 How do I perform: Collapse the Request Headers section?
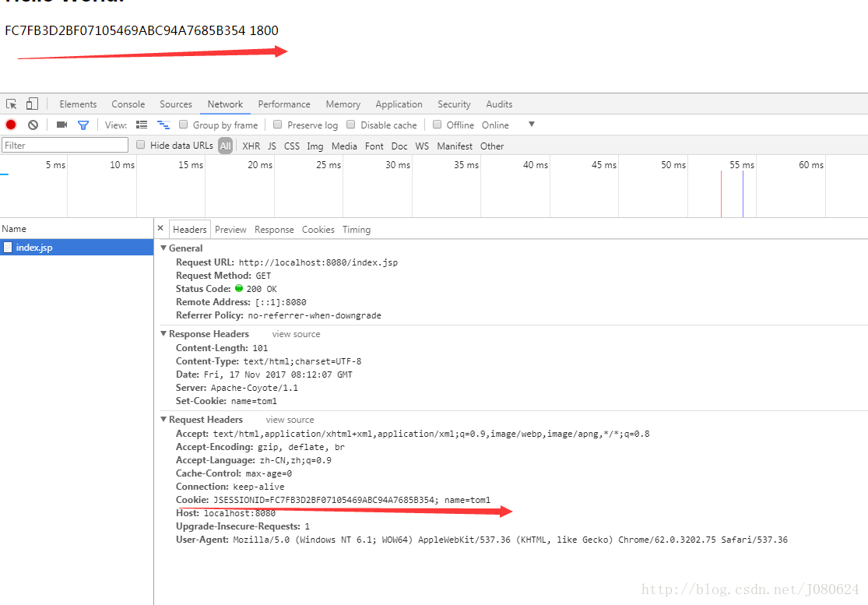tap(163, 420)
